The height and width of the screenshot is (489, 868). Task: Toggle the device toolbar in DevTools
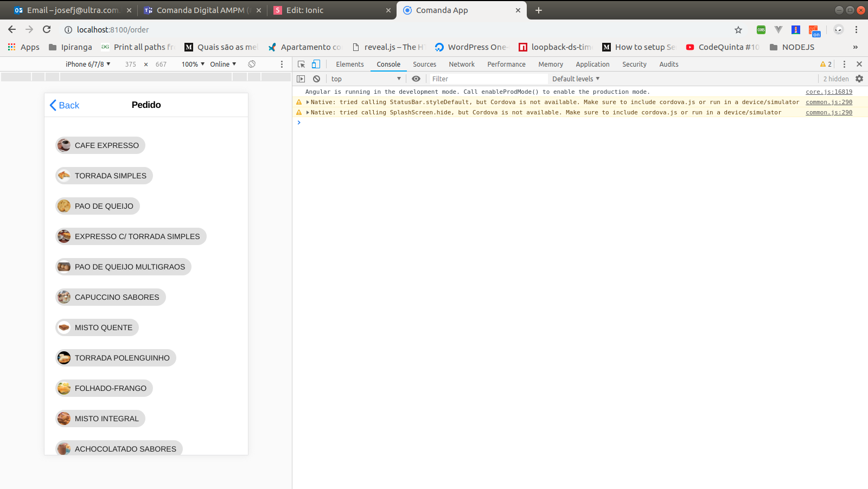tap(316, 64)
